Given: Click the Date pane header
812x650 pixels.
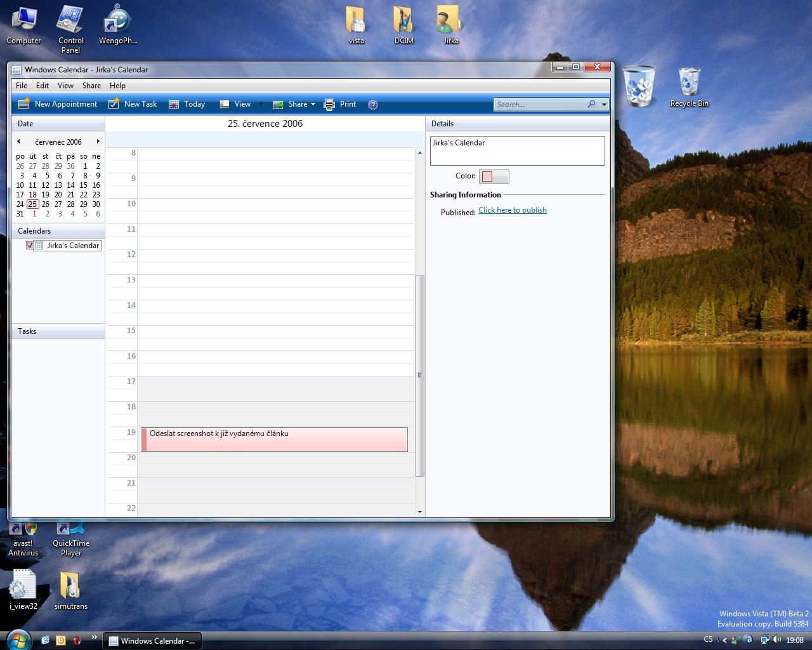Looking at the screenshot, I should [x=58, y=124].
